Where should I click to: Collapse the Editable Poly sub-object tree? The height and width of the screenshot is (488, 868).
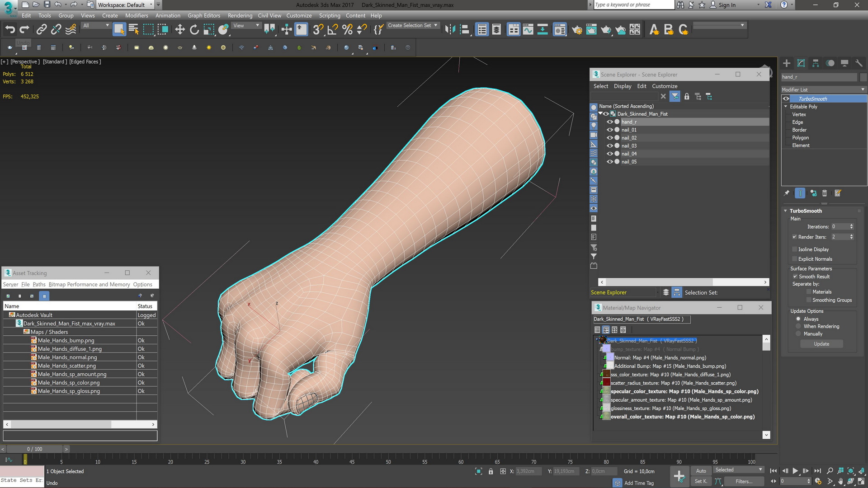[x=786, y=107]
